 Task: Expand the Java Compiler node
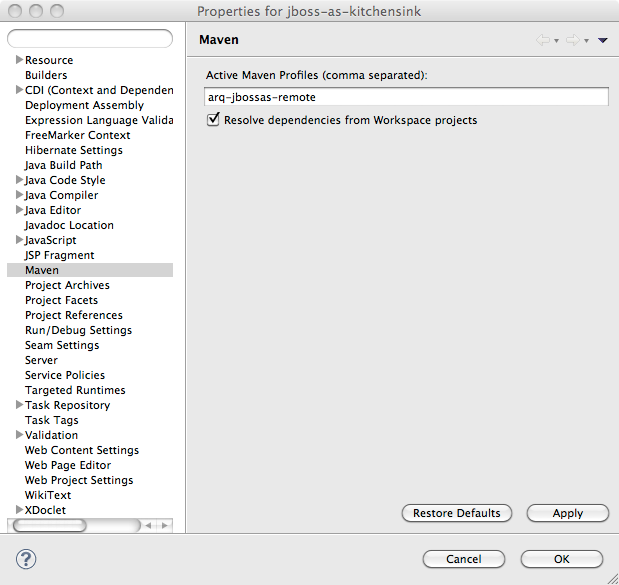click(19, 195)
